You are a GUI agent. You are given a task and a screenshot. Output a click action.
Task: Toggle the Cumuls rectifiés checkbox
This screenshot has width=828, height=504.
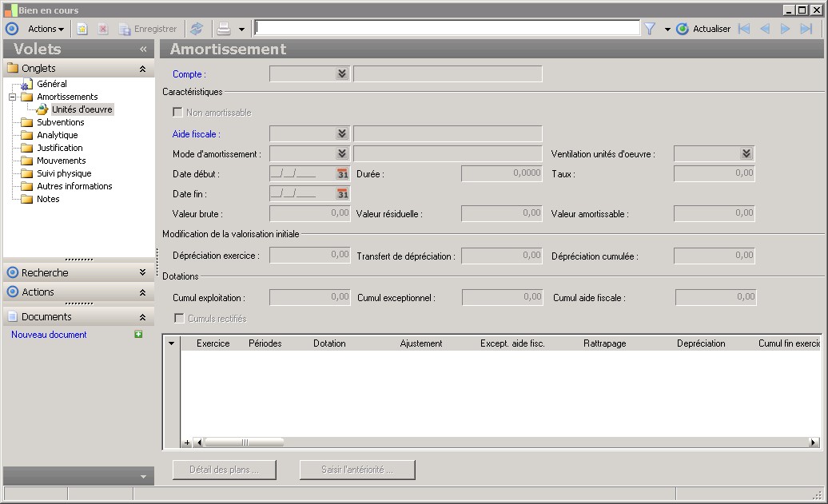180,318
